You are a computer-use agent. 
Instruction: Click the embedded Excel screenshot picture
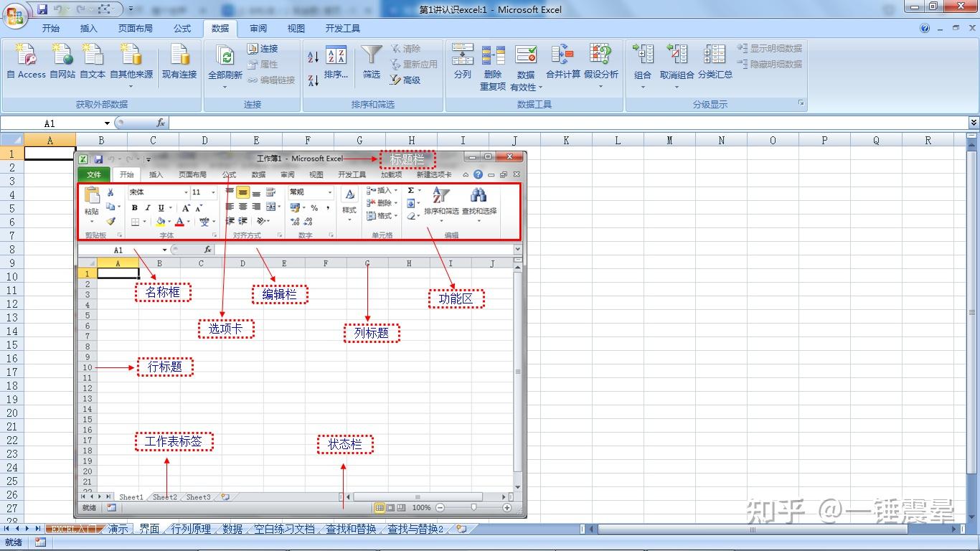[301, 334]
